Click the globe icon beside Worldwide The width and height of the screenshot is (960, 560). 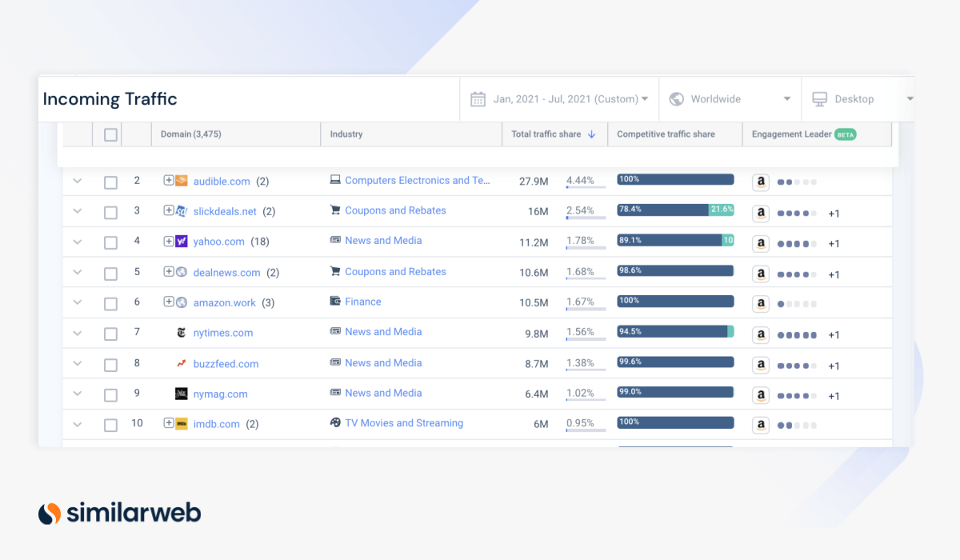point(676,99)
